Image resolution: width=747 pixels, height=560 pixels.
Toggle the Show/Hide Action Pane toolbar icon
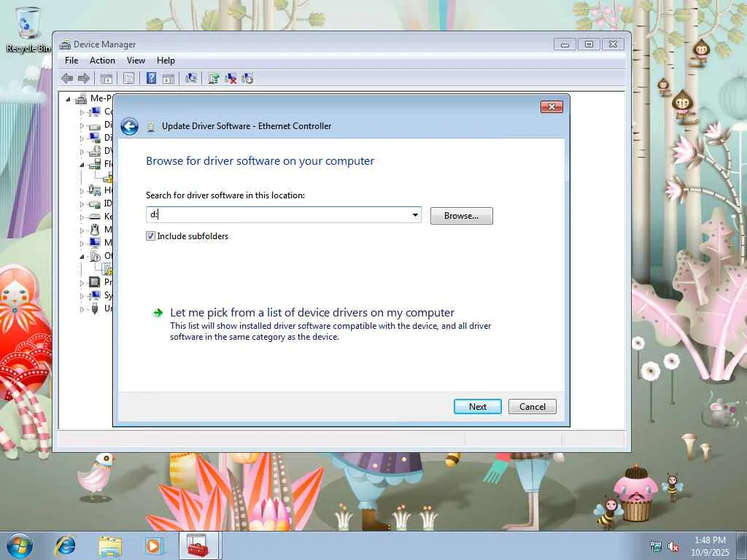[169, 79]
